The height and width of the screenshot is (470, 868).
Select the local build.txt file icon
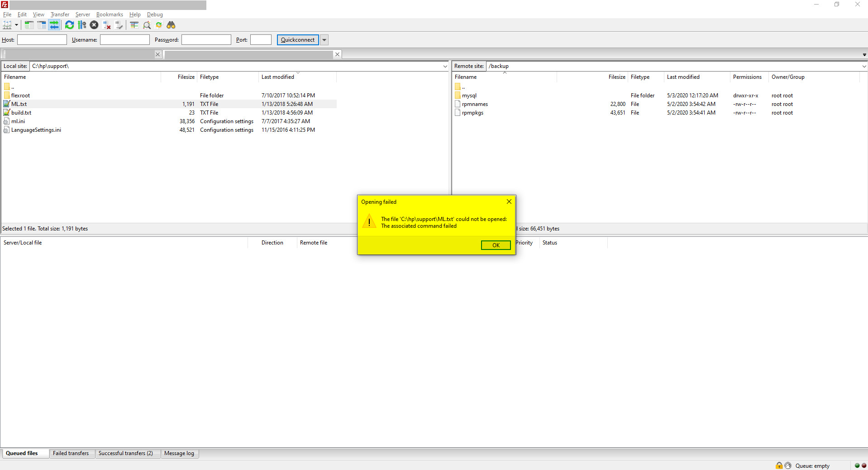point(7,113)
